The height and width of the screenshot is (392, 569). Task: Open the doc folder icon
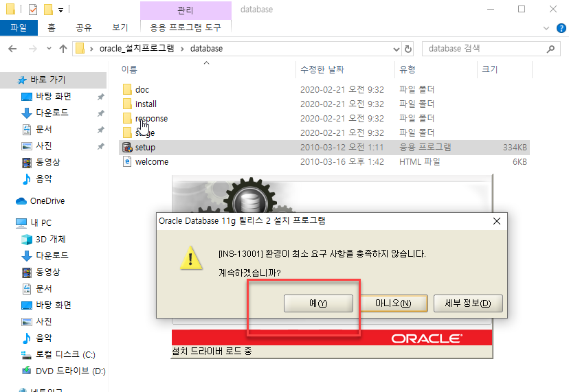(x=127, y=89)
